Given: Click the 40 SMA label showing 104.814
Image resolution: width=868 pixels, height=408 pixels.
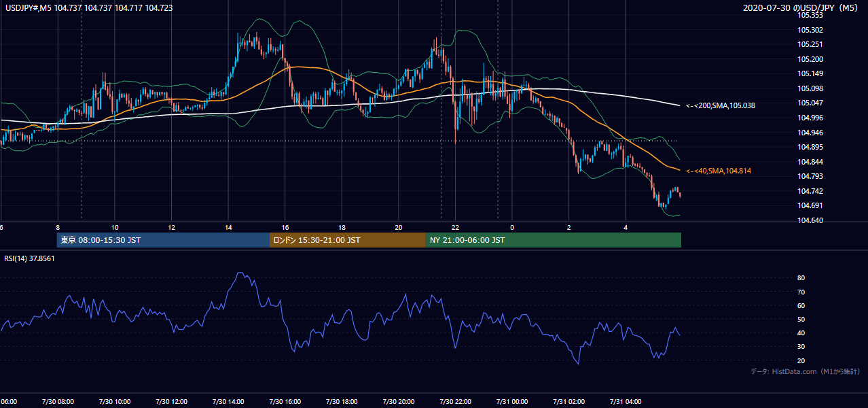Looking at the screenshot, I should point(719,171).
